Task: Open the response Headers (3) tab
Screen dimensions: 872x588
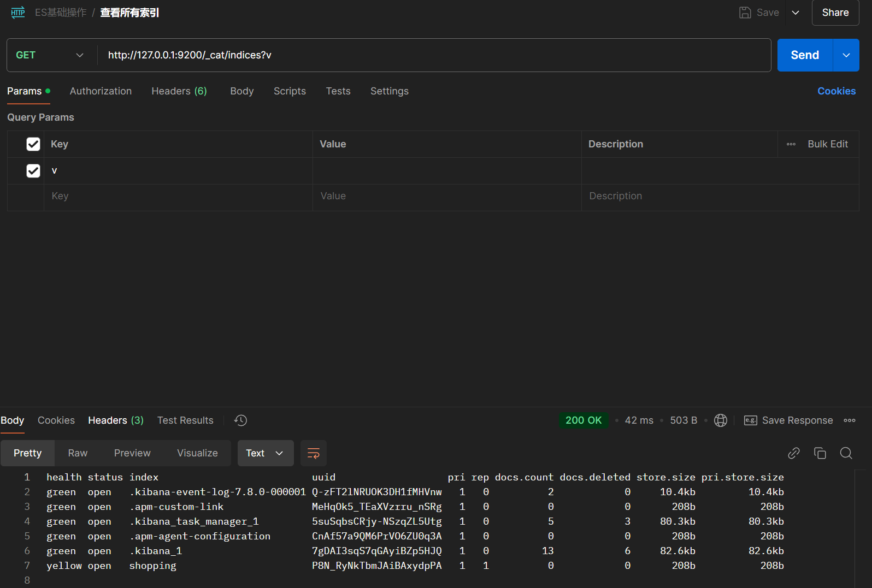Action: [x=116, y=420]
